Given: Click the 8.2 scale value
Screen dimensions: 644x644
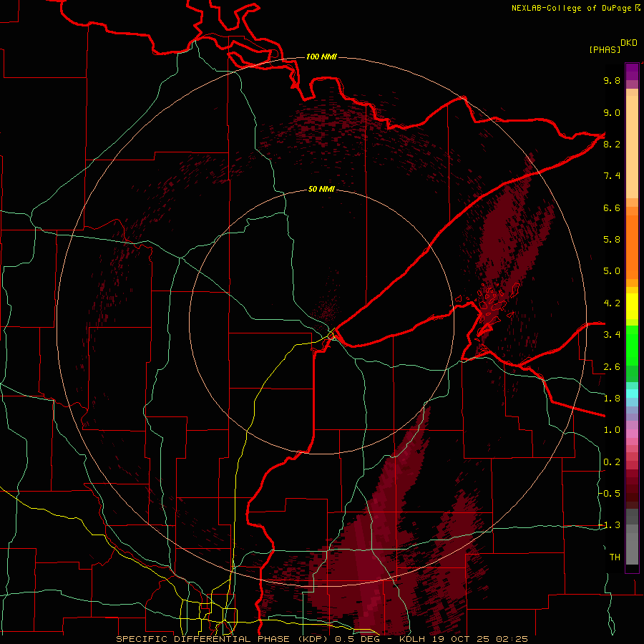Looking at the screenshot, I should [x=612, y=144].
